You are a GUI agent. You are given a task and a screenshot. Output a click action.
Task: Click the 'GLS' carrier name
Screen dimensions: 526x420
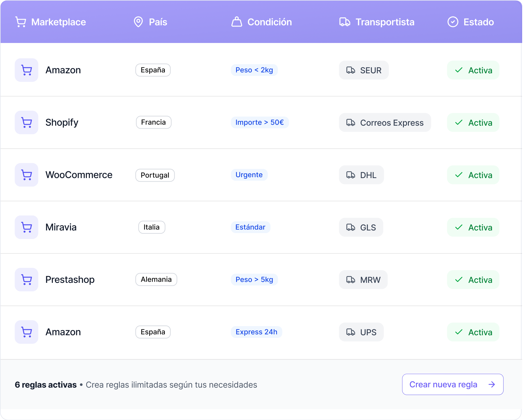[368, 228]
